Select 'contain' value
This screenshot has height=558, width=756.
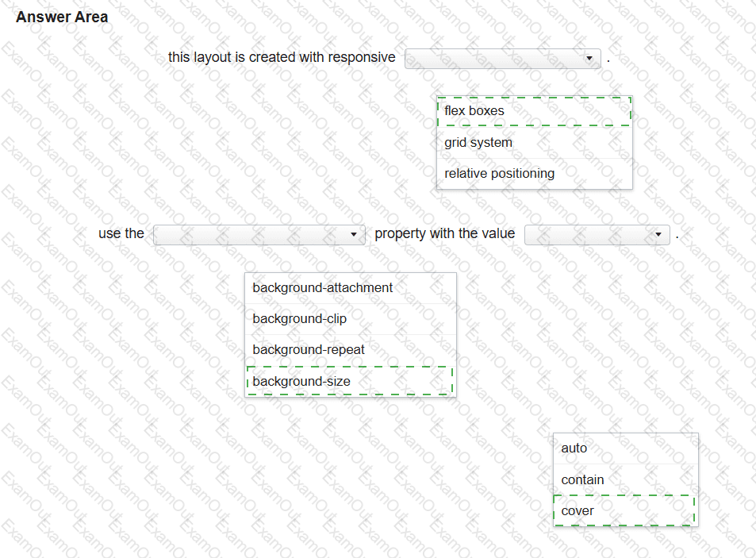tap(625, 480)
